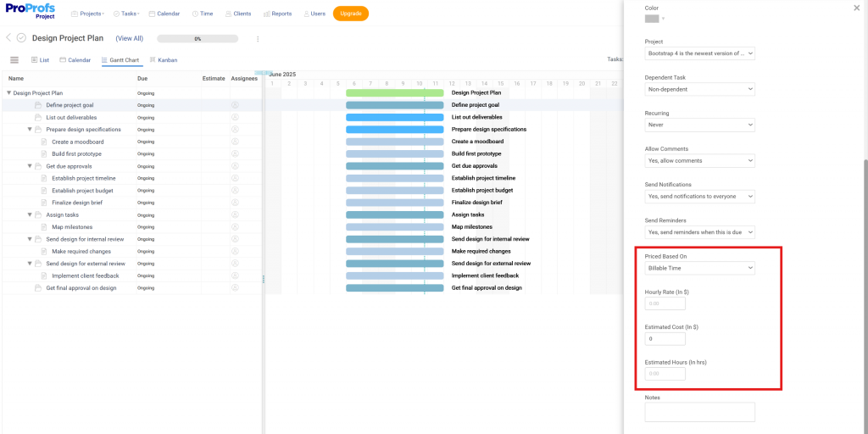Click the green Design Project Plan Gantt bar
The height and width of the screenshot is (434, 868).
click(x=395, y=93)
